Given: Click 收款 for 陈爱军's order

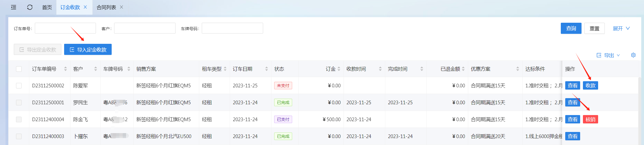Looking at the screenshot, I should (590, 86).
